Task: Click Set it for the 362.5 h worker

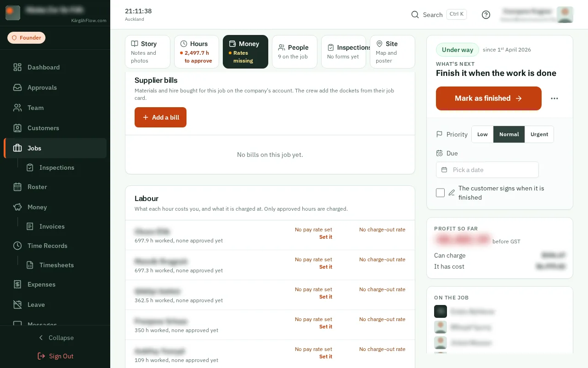Action: click(x=326, y=297)
